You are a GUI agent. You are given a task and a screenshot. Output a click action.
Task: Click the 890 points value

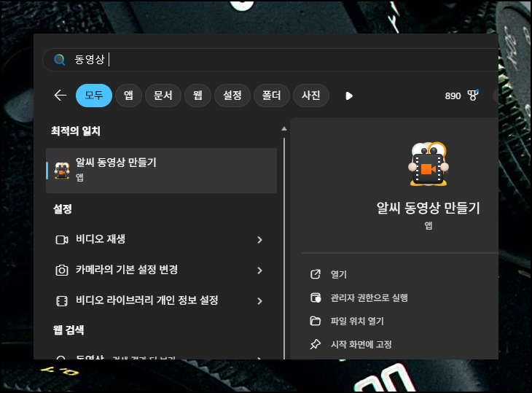pos(453,96)
